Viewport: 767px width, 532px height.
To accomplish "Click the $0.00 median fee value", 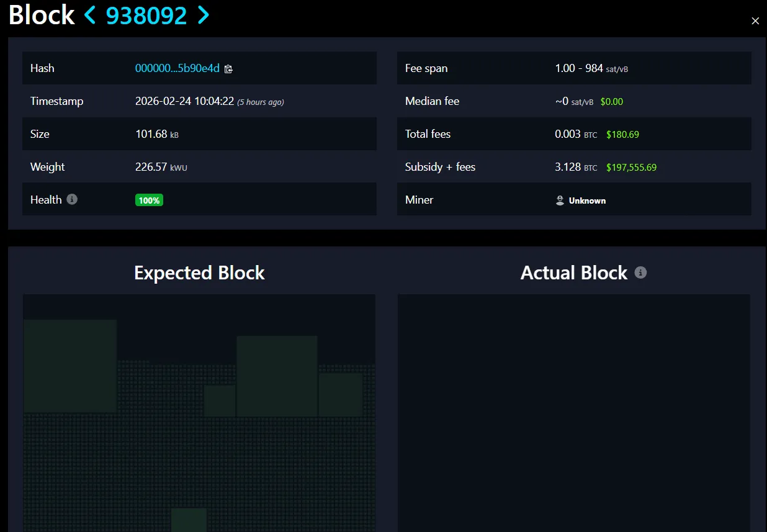I will pos(611,101).
